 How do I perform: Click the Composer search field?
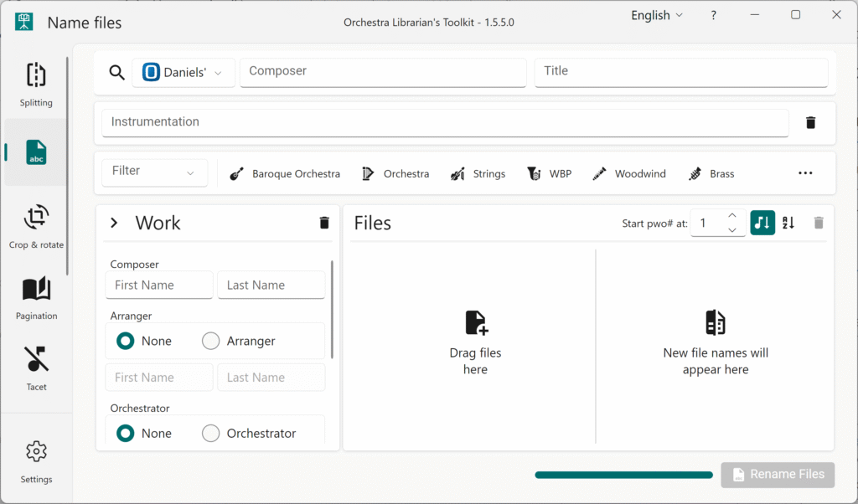point(383,72)
